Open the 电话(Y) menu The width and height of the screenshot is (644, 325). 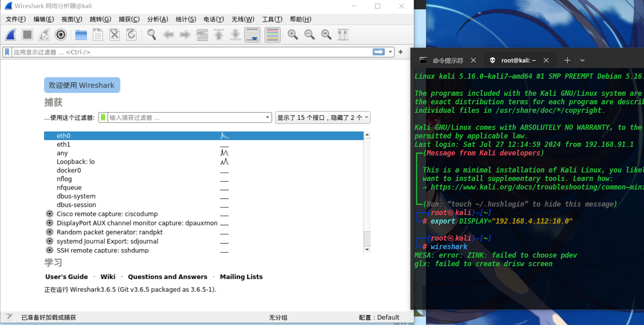[x=214, y=19]
